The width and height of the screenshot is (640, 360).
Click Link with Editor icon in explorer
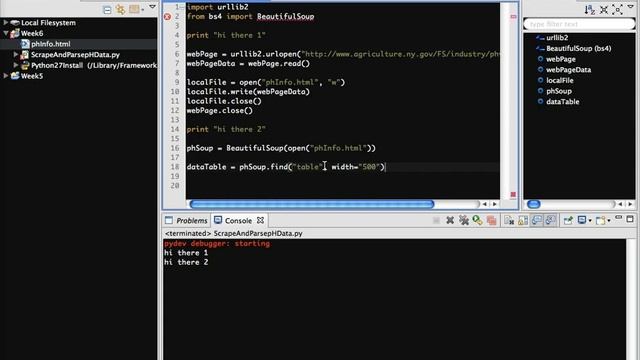(x=120, y=9)
